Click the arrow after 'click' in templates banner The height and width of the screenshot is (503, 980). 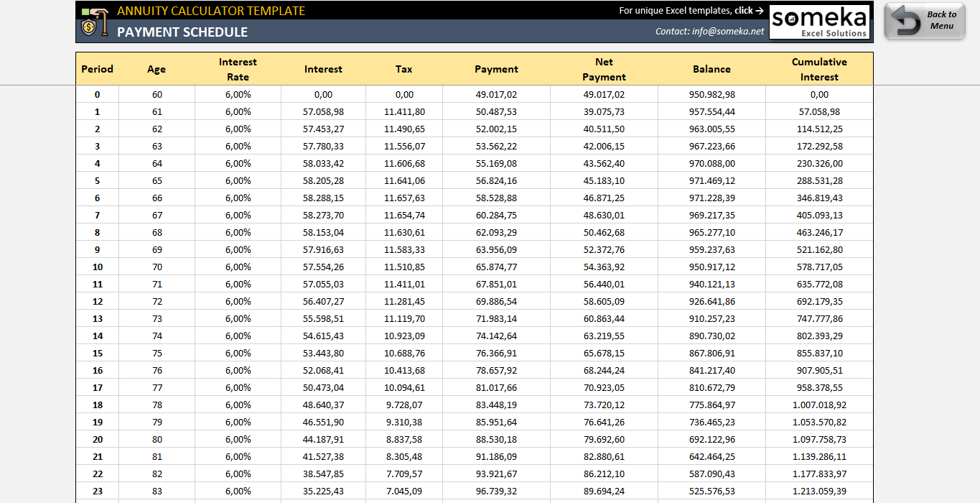pyautogui.click(x=757, y=10)
